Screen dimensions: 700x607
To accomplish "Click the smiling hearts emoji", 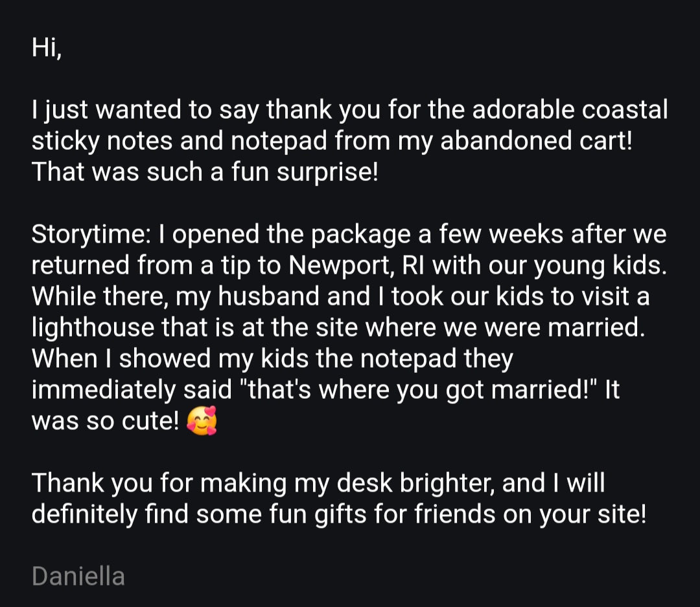I will click(201, 422).
